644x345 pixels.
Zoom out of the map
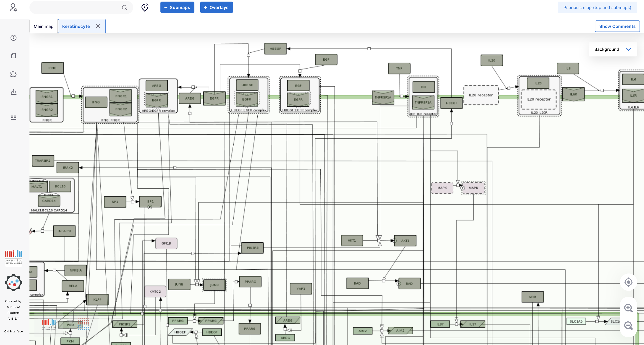(628, 325)
